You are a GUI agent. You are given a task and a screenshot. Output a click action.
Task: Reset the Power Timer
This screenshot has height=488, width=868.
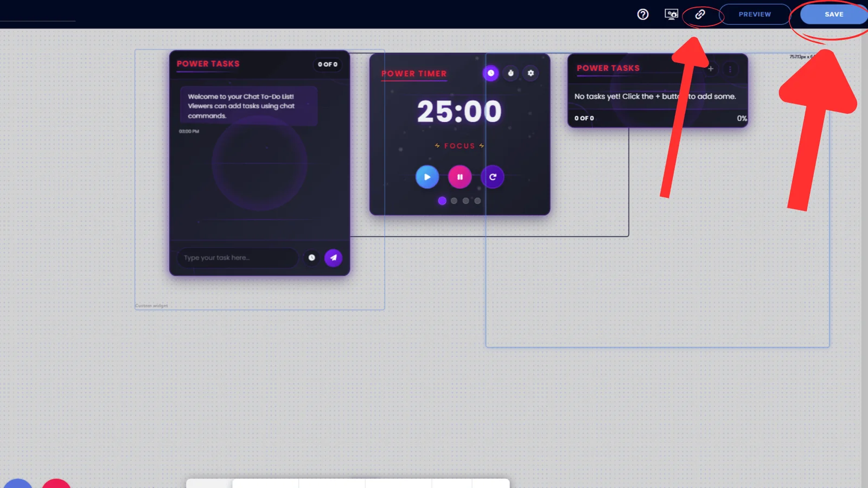point(493,177)
